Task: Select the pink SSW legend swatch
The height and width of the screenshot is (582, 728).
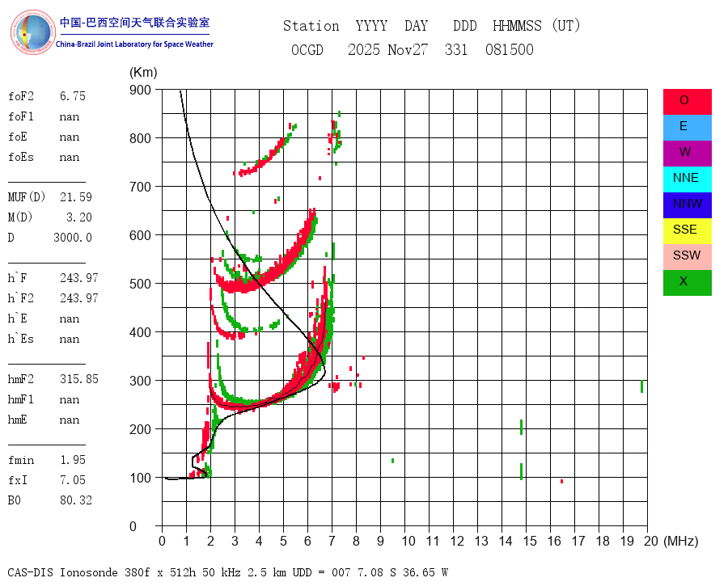Action: [687, 257]
